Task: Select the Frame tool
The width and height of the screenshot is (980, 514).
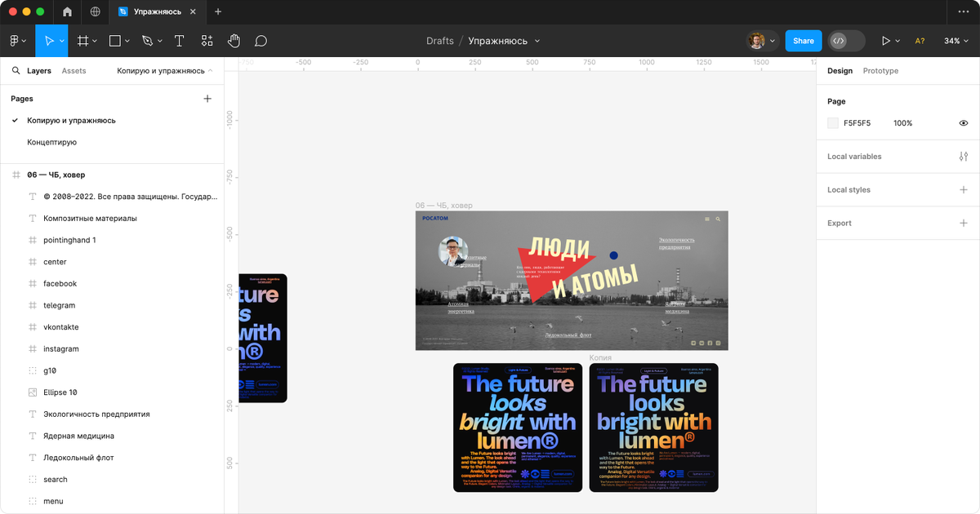Action: tap(82, 41)
